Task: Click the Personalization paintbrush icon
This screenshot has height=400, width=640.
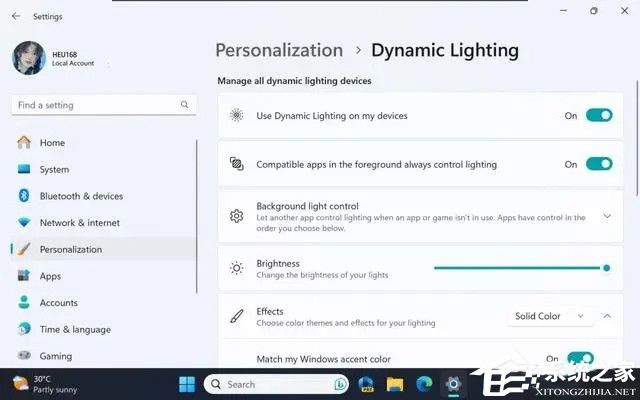Action: pos(24,249)
